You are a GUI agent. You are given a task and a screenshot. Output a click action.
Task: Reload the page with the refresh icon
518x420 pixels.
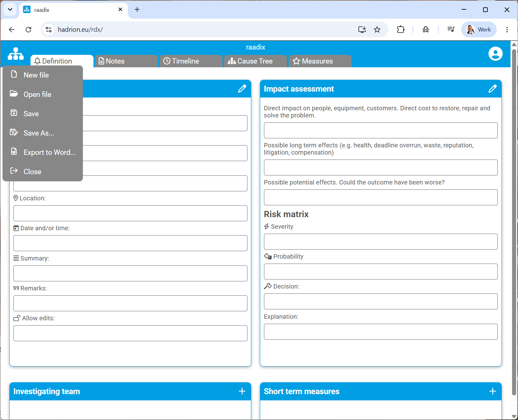[x=28, y=30]
